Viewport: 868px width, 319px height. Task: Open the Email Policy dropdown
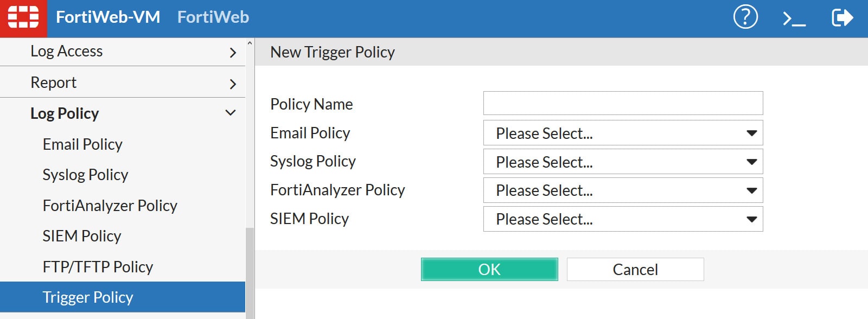click(623, 133)
